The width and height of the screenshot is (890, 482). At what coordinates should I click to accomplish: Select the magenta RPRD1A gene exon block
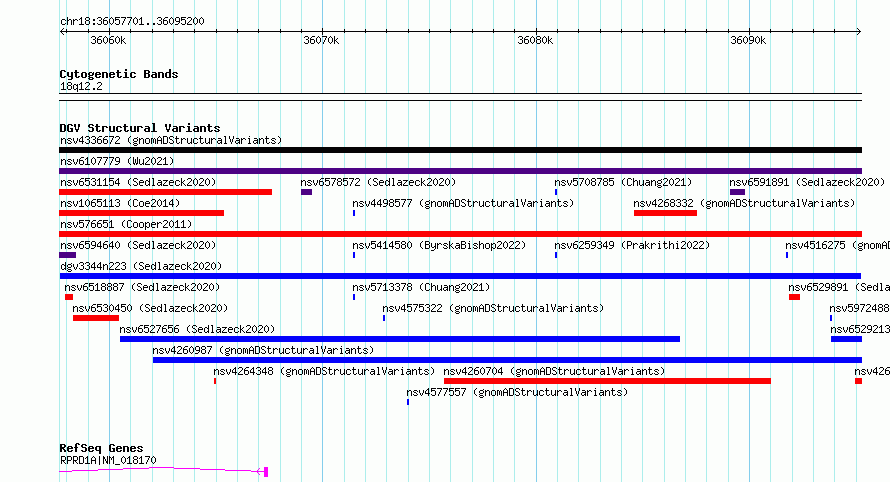coord(266,472)
